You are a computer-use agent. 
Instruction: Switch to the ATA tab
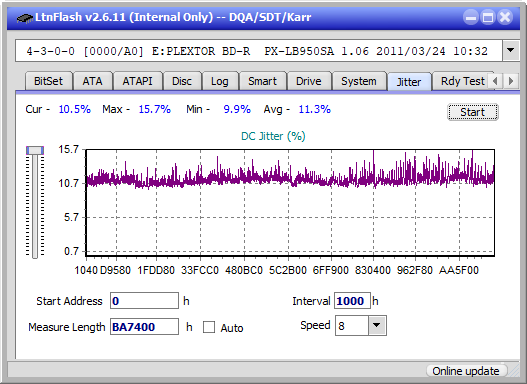coord(92,81)
